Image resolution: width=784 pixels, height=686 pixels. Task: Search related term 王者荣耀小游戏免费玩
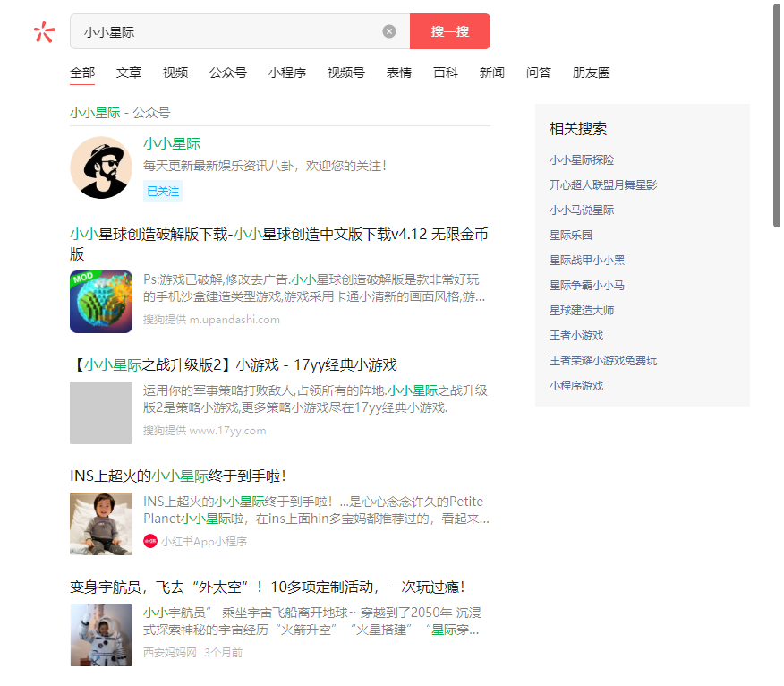tap(603, 360)
